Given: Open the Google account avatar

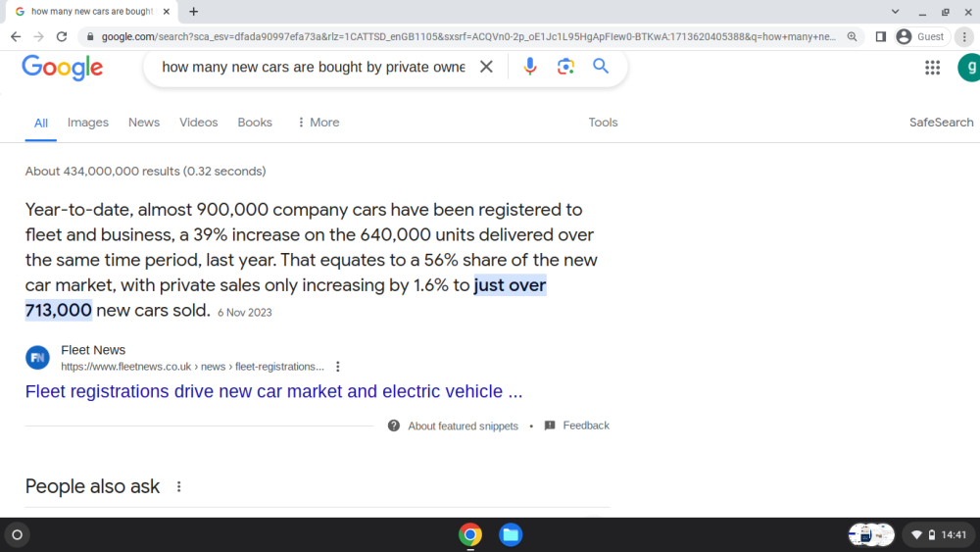Looking at the screenshot, I should [969, 68].
